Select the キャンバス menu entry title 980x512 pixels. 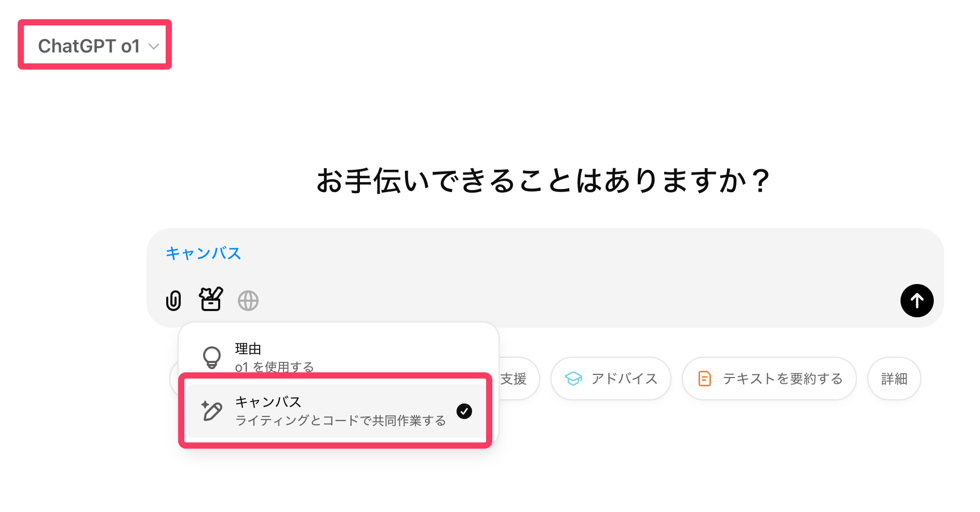click(x=268, y=402)
